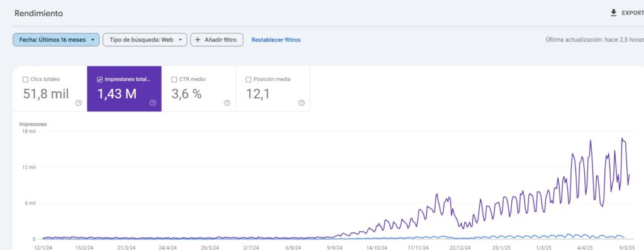Select the Posición media metric card
The image size is (644, 250).
tap(273, 89)
